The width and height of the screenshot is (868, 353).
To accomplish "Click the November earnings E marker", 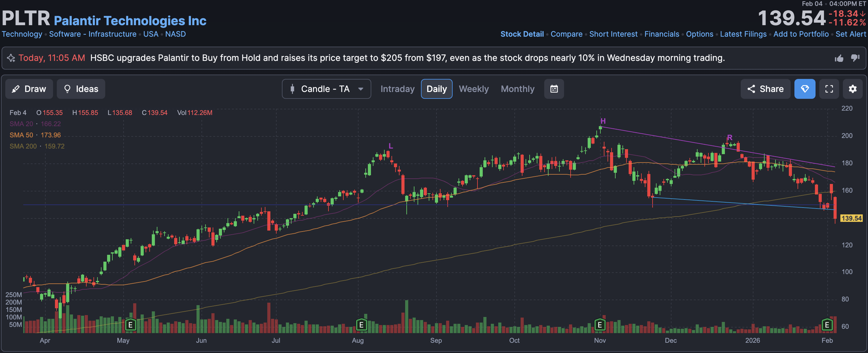I will pyautogui.click(x=600, y=325).
